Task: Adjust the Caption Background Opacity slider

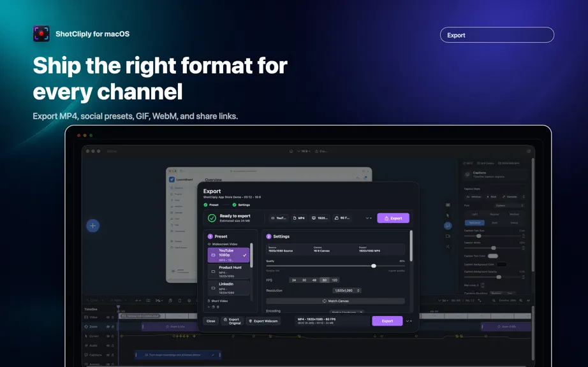Action: click(498, 277)
